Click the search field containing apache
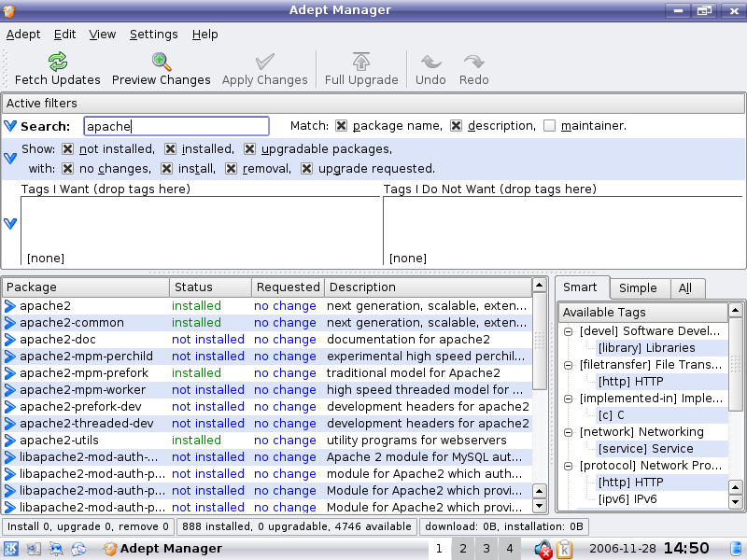 click(x=176, y=126)
